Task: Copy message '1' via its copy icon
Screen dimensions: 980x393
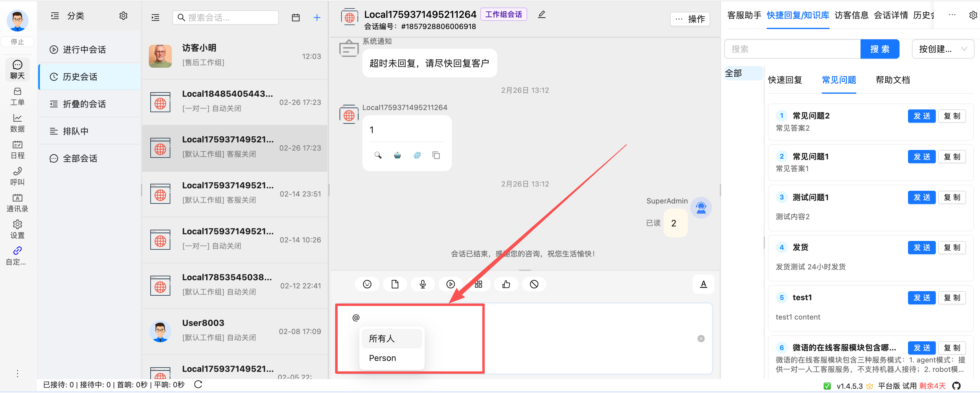Action: (x=436, y=155)
